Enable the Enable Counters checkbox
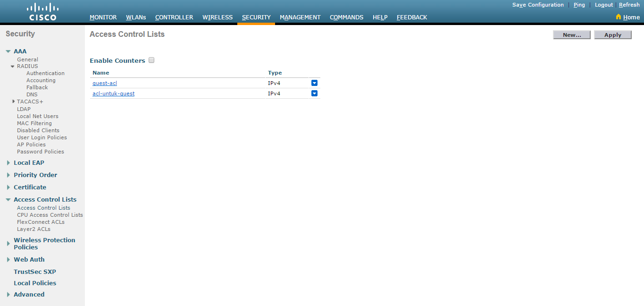The image size is (644, 306). 151,60
